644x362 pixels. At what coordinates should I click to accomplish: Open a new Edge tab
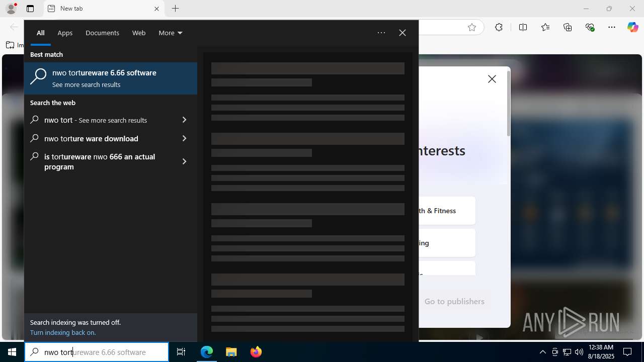(175, 9)
